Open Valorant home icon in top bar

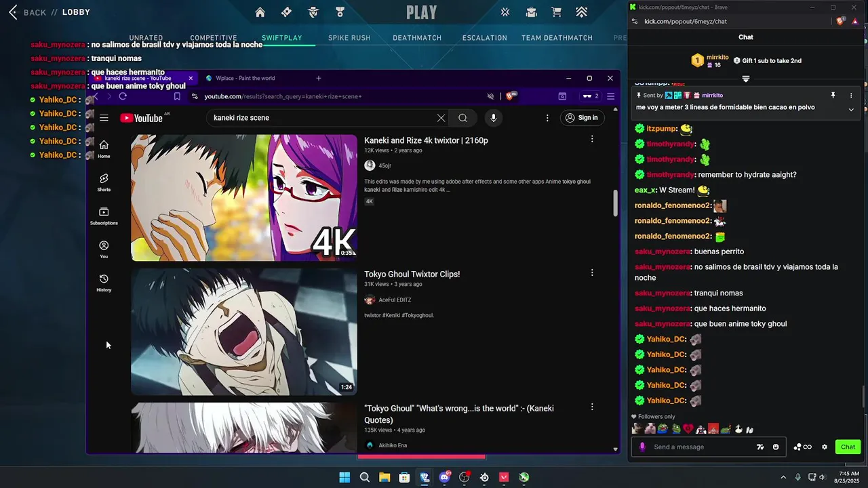pyautogui.click(x=260, y=12)
